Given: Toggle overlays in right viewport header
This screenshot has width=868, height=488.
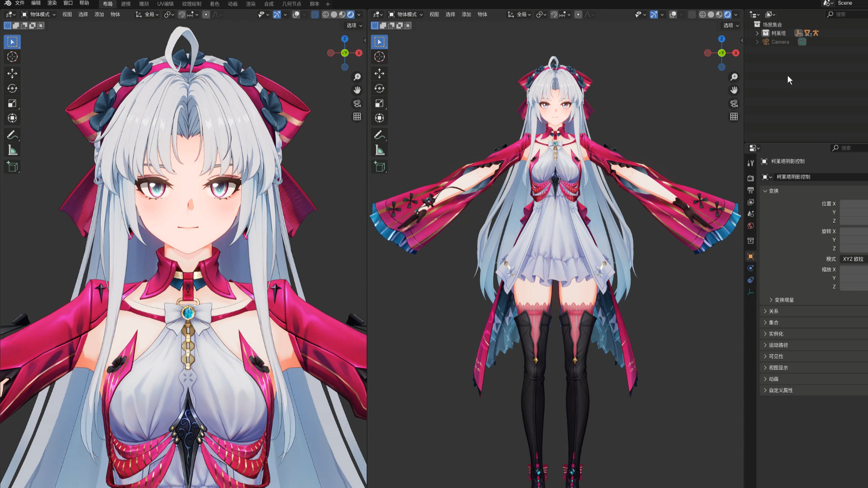Looking at the screenshot, I should point(673,14).
